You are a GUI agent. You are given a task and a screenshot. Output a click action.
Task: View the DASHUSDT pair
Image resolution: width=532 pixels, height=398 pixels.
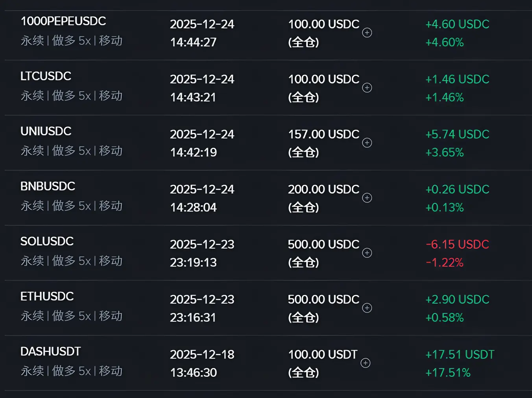50,352
